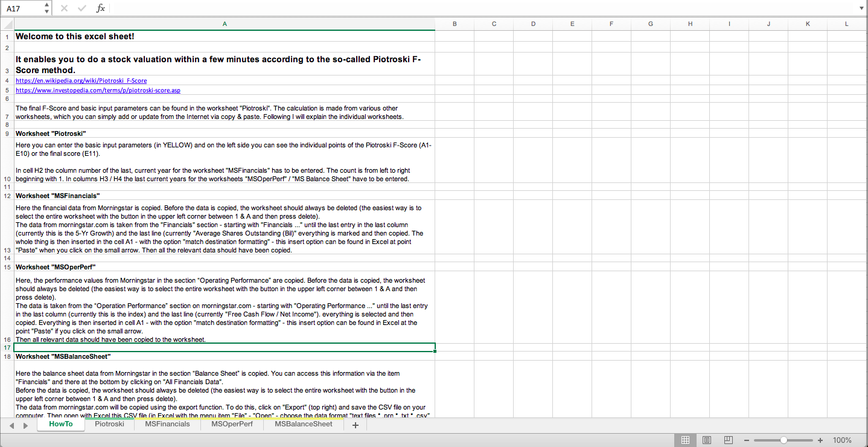Image resolution: width=868 pixels, height=447 pixels.
Task: Add a new sheet with plus button
Action: click(356, 425)
